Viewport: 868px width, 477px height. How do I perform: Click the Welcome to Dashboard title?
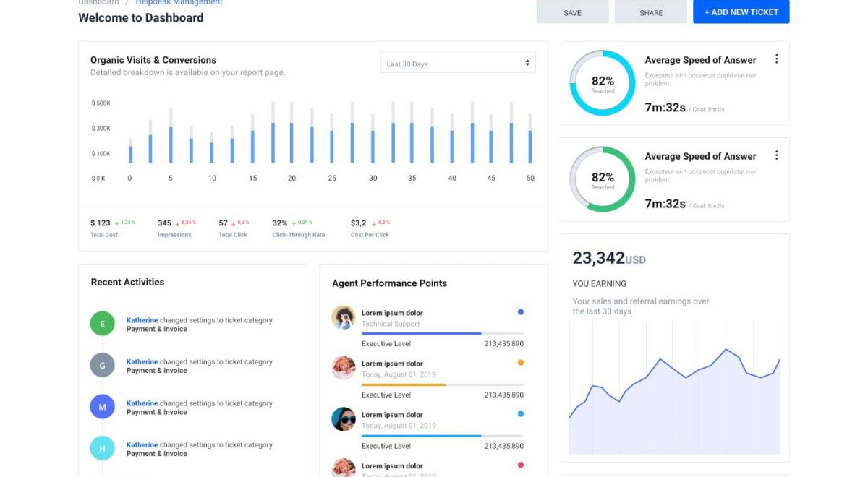pyautogui.click(x=141, y=17)
